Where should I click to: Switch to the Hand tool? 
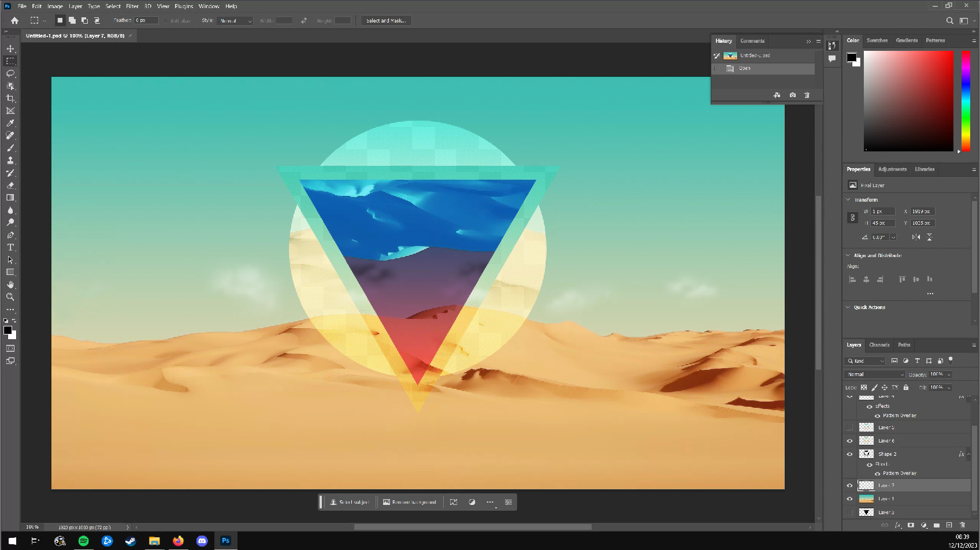pyautogui.click(x=10, y=284)
